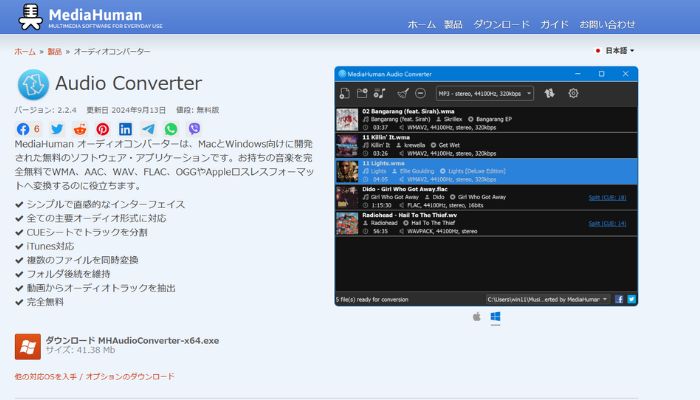
Task: Click the start conversion arrows icon
Action: tap(550, 93)
